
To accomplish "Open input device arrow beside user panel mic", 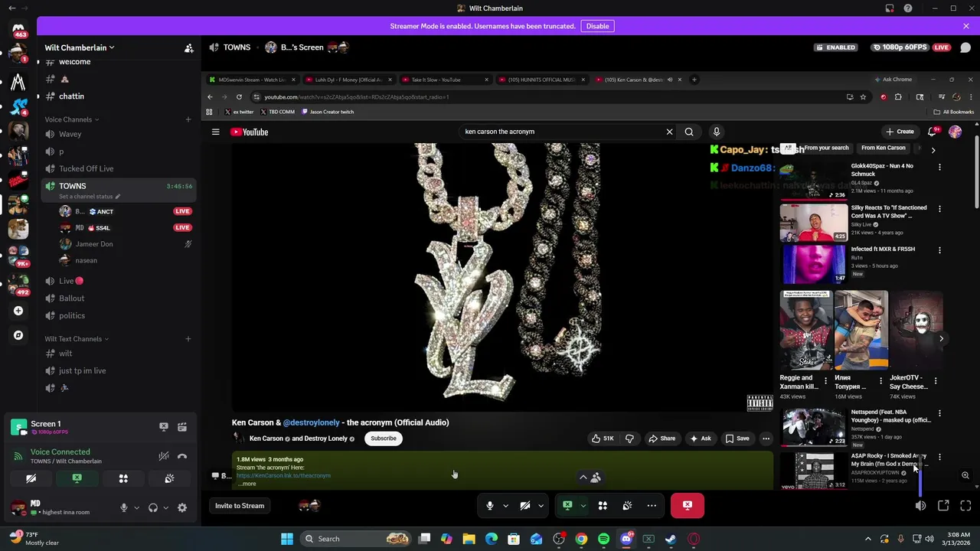I will [136, 507].
